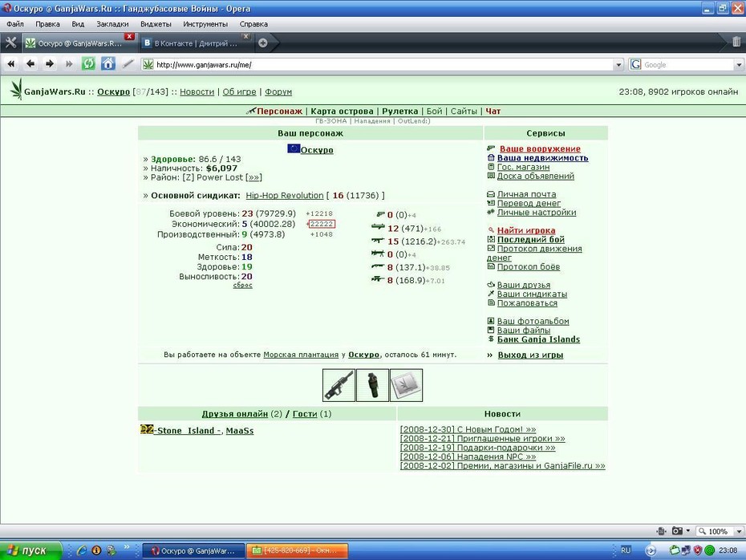The image size is (746, 560).
Task: Open the Виджеты menu
Action: 156,24
